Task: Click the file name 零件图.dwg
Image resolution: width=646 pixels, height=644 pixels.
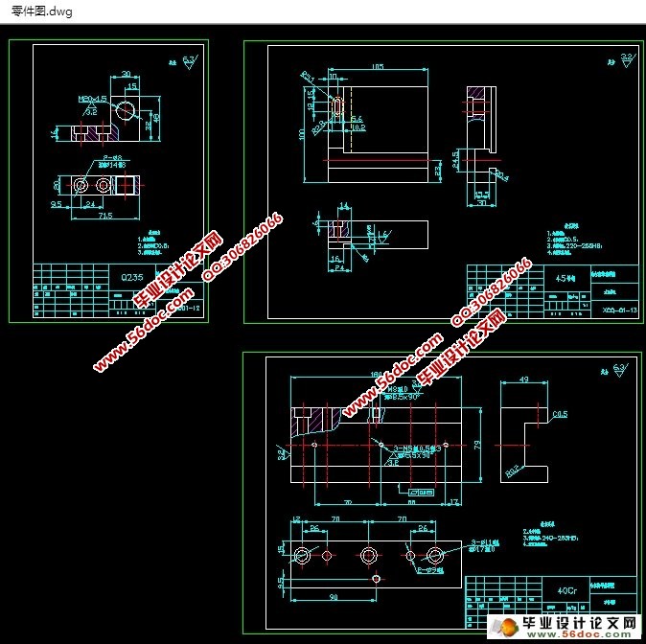Action: tap(41, 11)
